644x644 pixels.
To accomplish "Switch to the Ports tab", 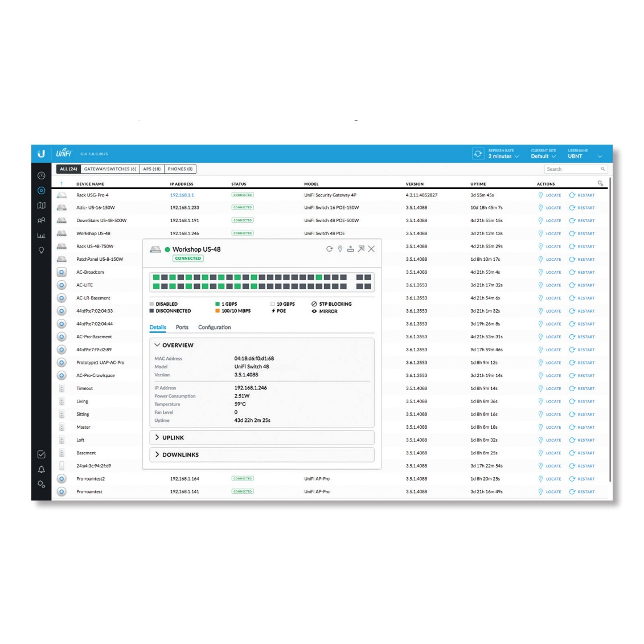I will point(182,327).
